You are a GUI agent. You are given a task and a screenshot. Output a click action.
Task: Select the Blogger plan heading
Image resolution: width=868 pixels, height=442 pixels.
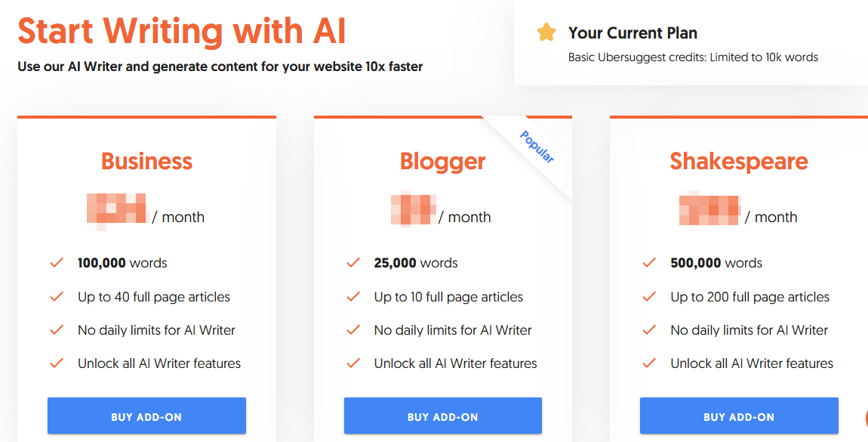coord(443,161)
